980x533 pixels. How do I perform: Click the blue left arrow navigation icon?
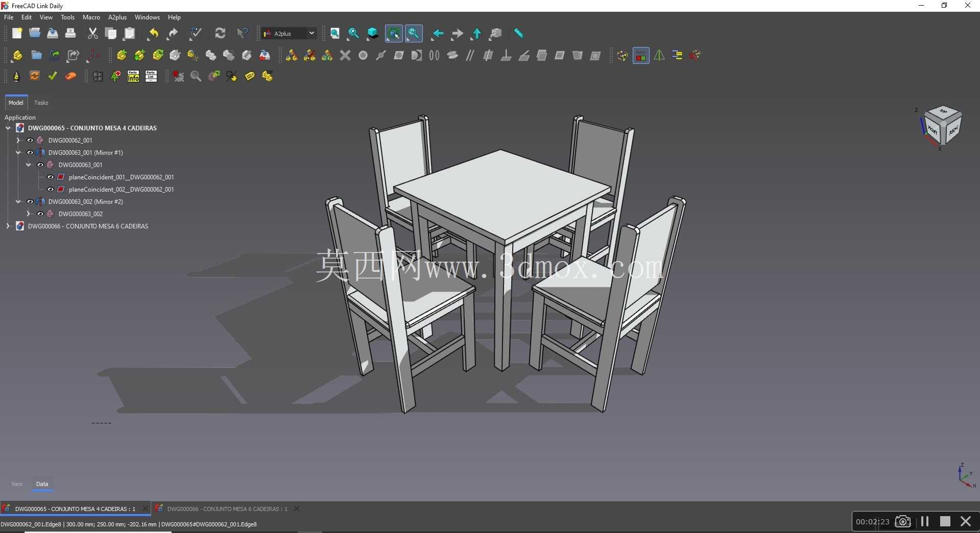click(438, 34)
